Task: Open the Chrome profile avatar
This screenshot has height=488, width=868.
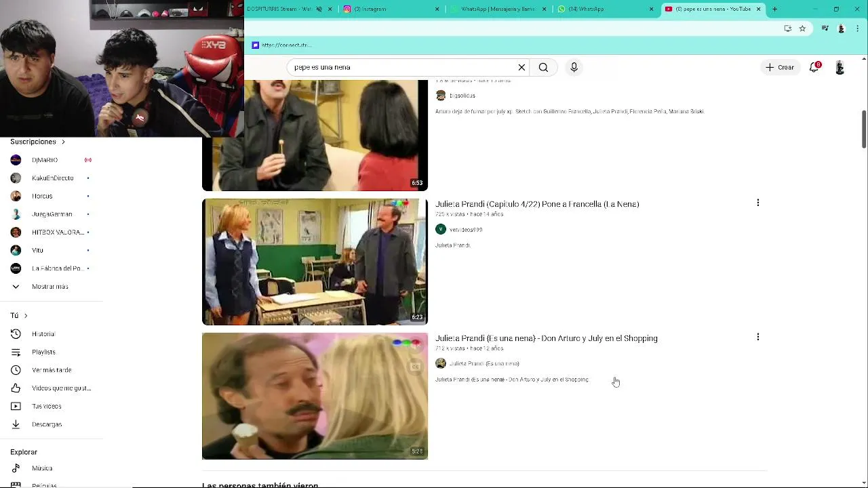Action: [842, 28]
